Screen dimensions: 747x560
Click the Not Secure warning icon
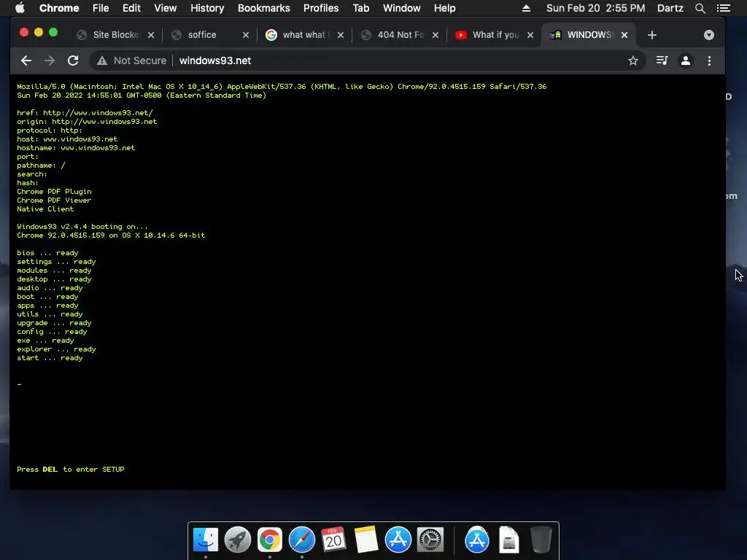coord(102,61)
